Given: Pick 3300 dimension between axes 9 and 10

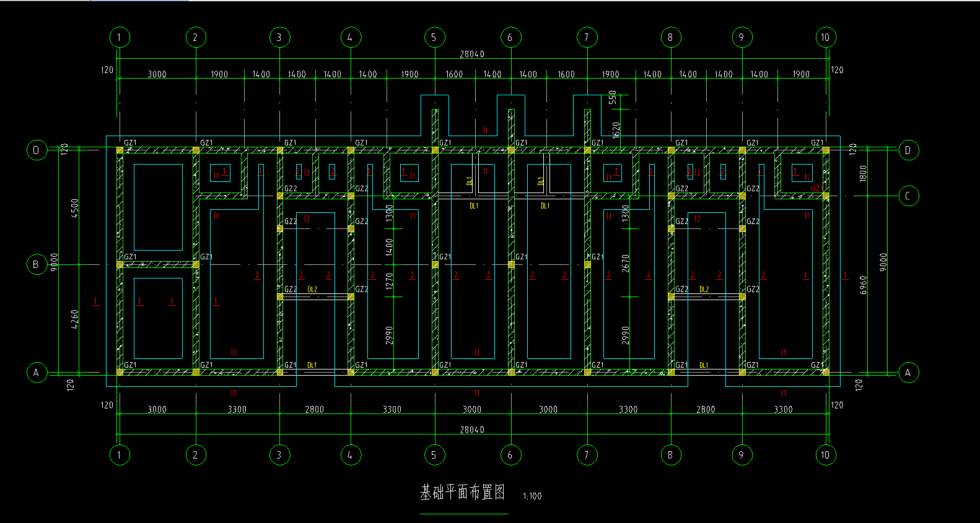Looking at the screenshot, I should pos(783,409).
